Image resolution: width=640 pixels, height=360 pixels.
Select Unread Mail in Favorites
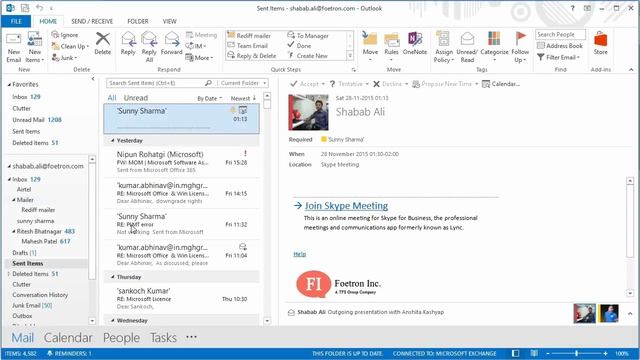37,120
